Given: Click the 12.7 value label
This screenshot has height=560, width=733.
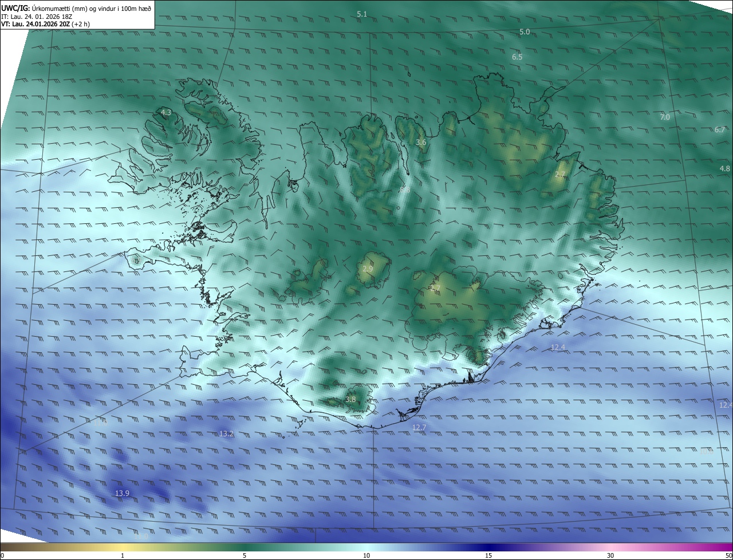Looking at the screenshot, I should (x=419, y=427).
